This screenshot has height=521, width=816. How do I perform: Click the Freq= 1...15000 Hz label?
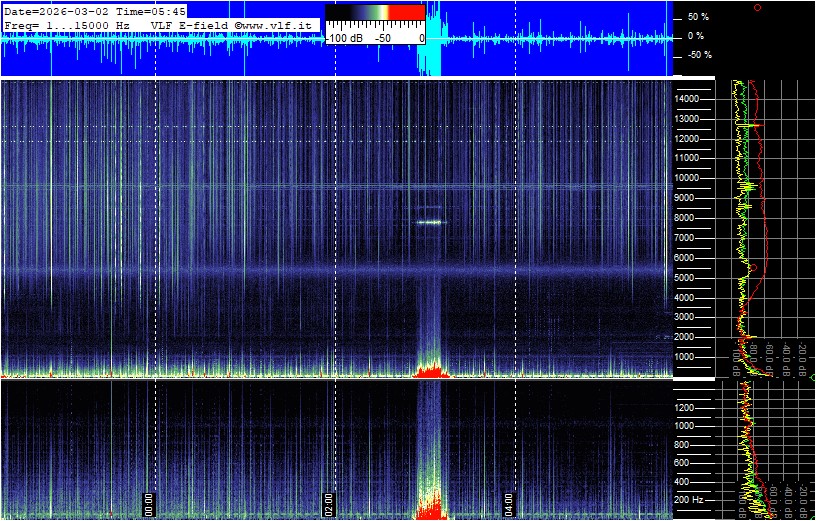[66, 23]
